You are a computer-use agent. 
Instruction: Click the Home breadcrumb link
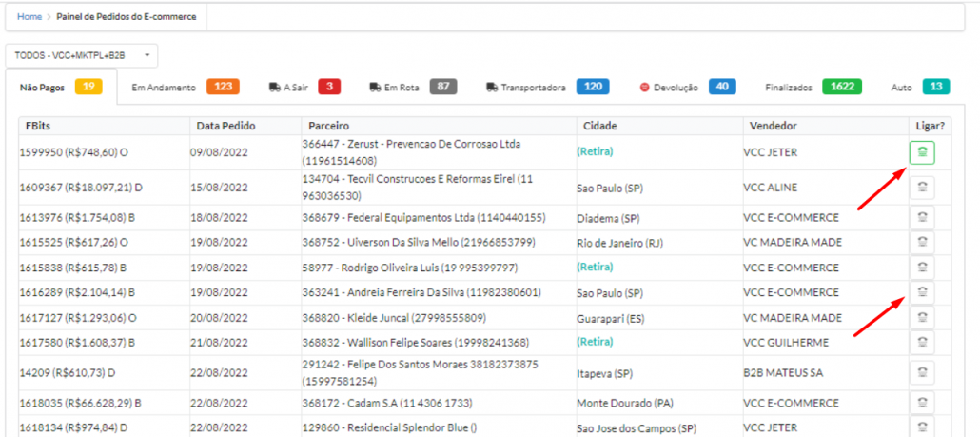click(29, 17)
